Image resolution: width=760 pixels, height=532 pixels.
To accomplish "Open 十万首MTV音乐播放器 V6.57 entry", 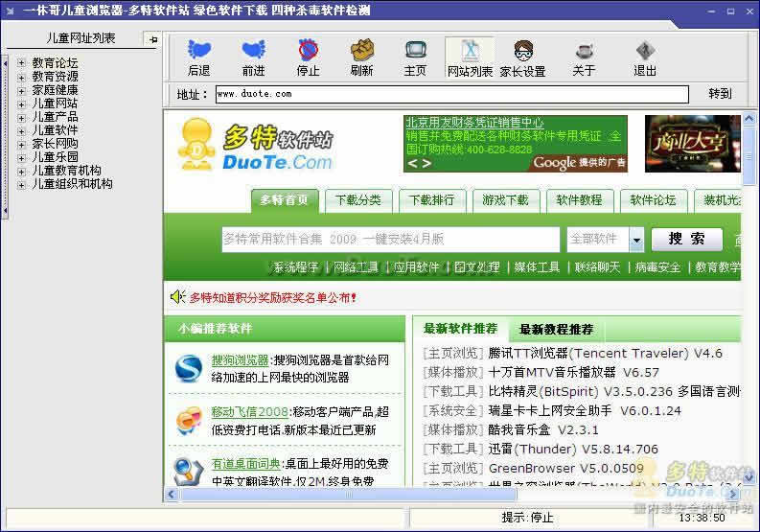I will [574, 373].
